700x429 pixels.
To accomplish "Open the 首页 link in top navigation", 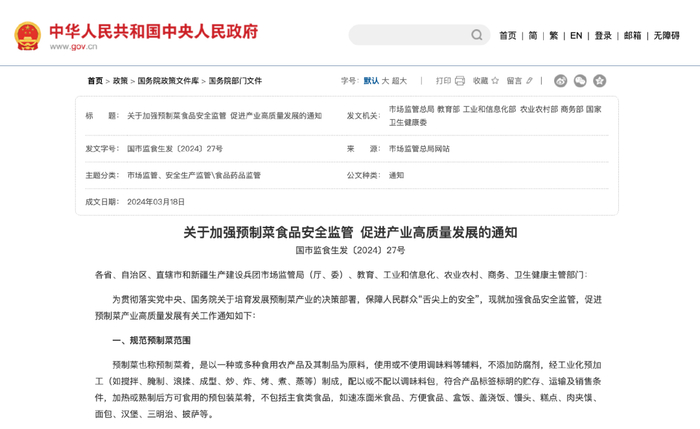I will tap(508, 35).
